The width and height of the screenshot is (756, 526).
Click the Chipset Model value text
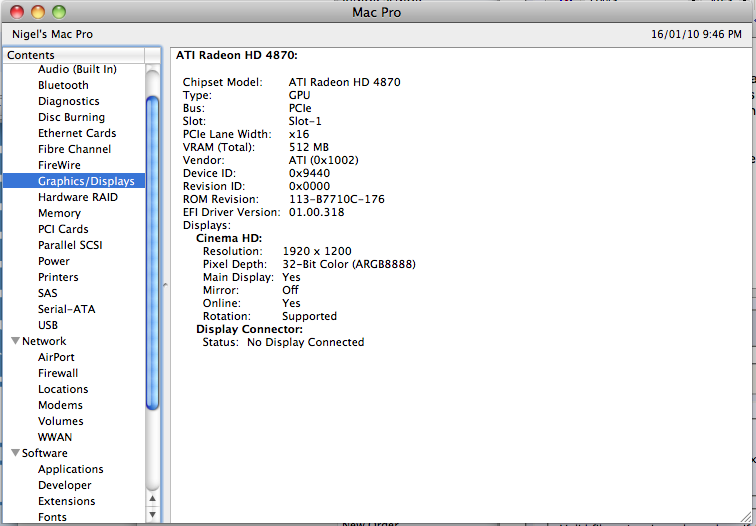tap(344, 82)
